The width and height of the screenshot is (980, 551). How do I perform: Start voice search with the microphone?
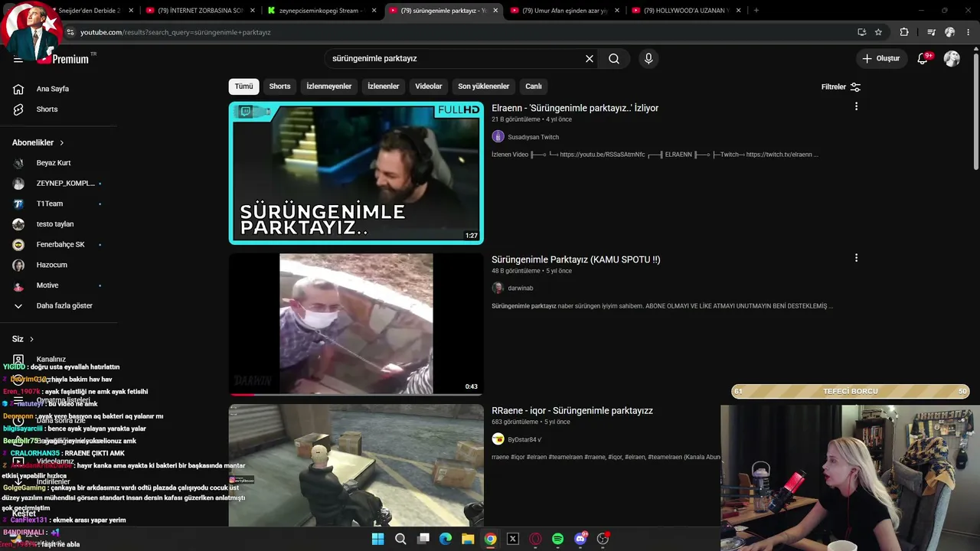point(648,59)
